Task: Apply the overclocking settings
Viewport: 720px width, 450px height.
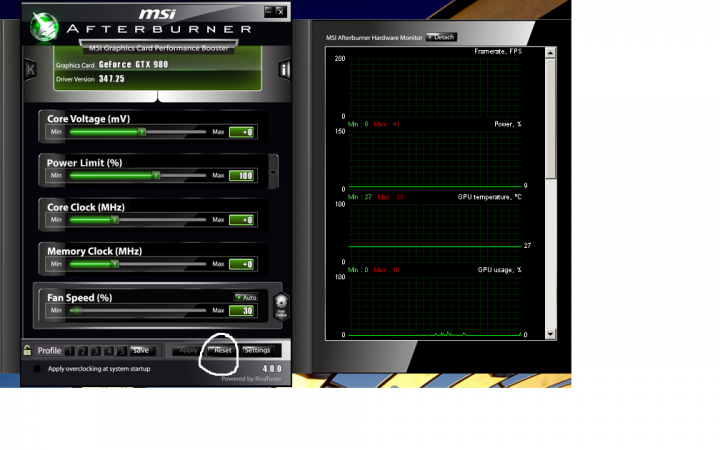Action: pos(186,351)
